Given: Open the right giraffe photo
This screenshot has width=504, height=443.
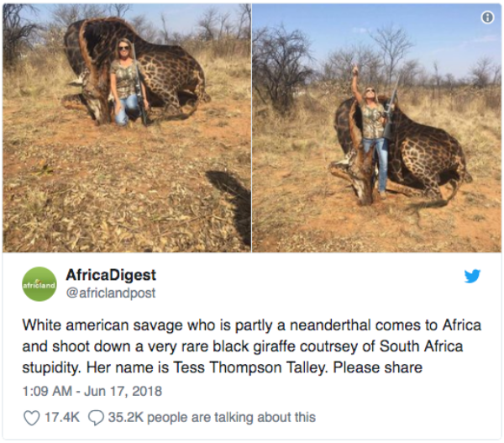Looking at the screenshot, I should [x=377, y=127].
